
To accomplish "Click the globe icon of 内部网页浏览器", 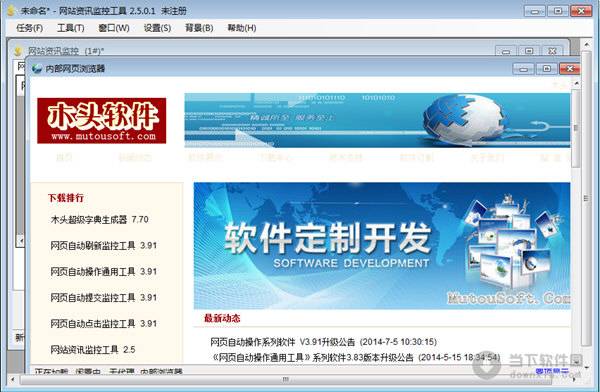I will [x=37, y=69].
